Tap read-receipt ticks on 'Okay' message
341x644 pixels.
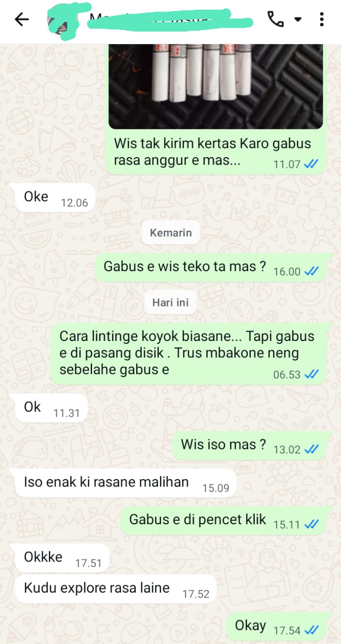click(x=311, y=630)
